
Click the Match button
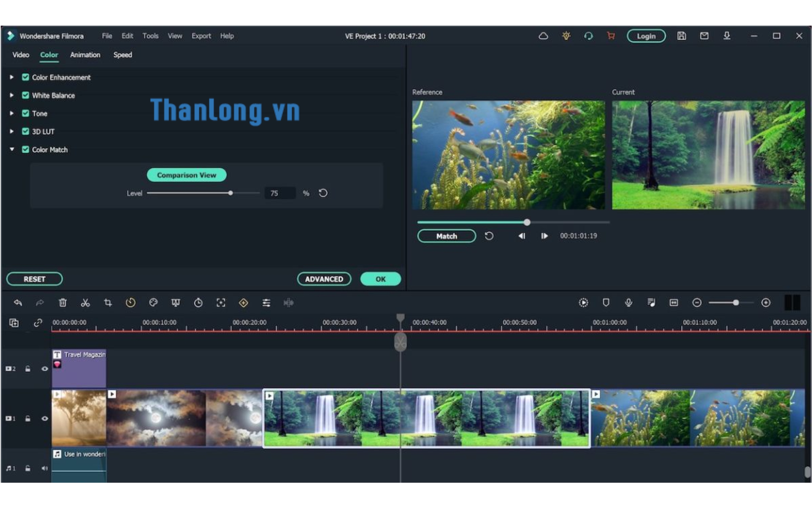pyautogui.click(x=446, y=236)
